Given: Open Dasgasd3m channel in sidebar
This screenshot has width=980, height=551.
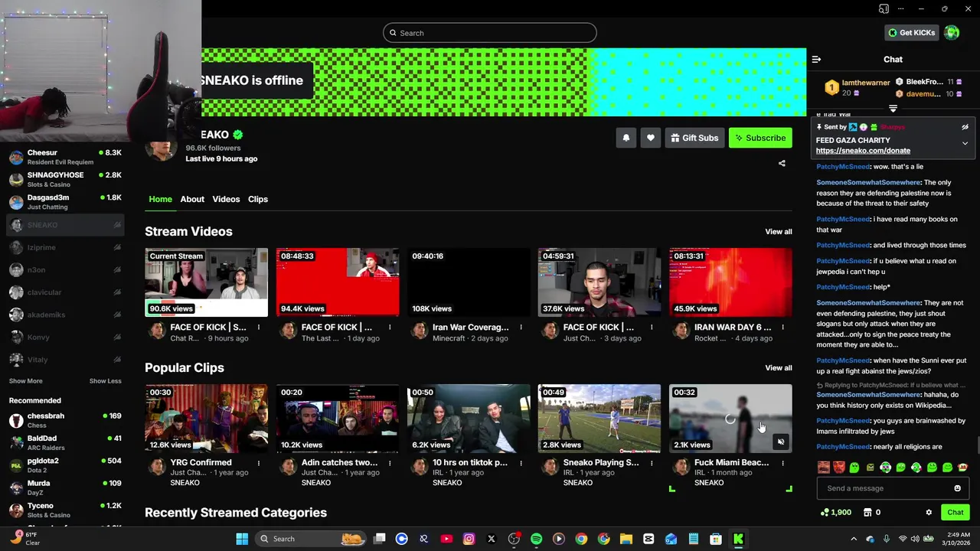Looking at the screenshot, I should coord(65,202).
